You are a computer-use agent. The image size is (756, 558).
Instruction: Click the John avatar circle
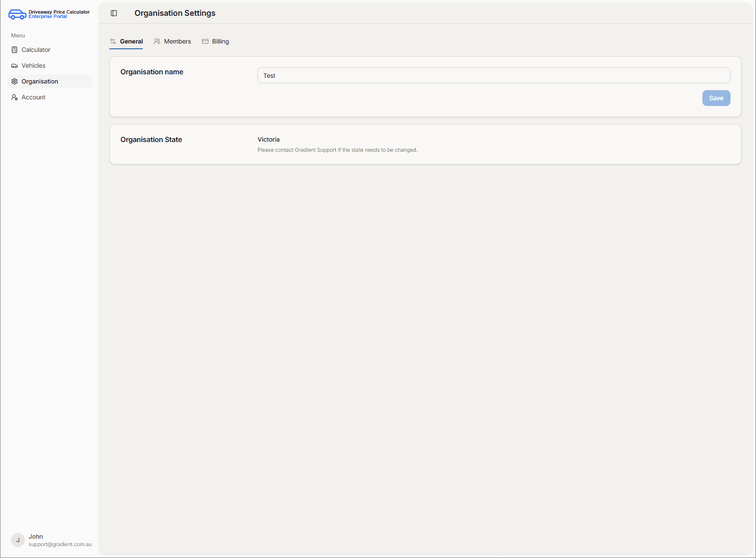click(x=18, y=540)
